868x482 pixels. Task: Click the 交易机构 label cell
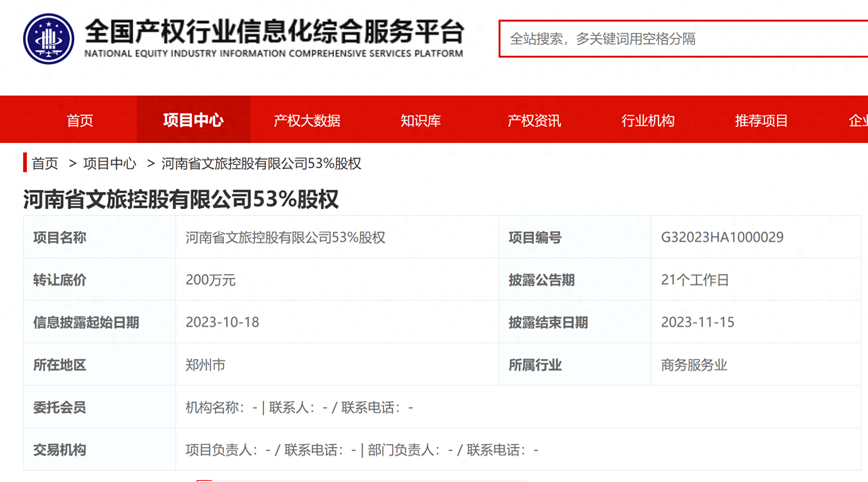100,449
